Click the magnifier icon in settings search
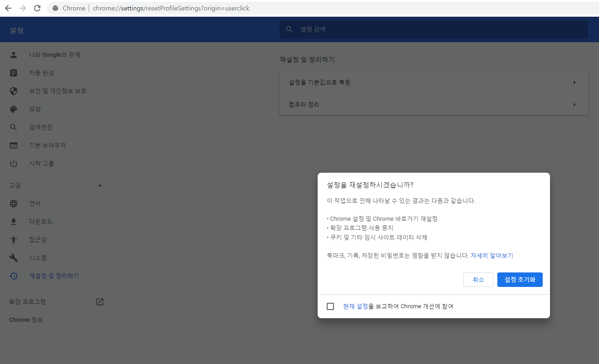 (289, 29)
